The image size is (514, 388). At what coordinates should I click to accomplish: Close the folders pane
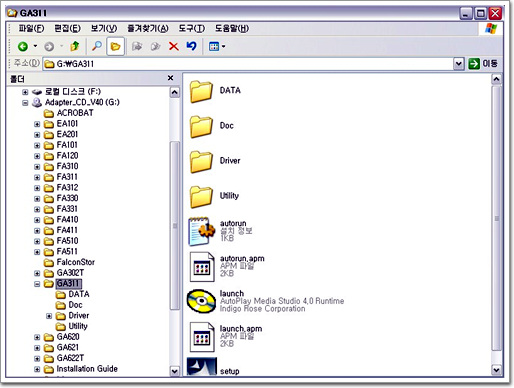(170, 78)
